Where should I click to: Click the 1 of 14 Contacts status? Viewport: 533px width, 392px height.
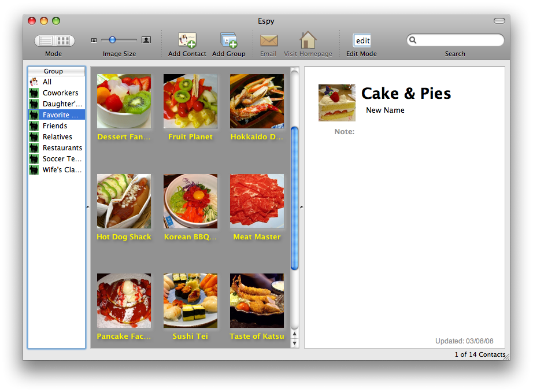[x=480, y=354]
